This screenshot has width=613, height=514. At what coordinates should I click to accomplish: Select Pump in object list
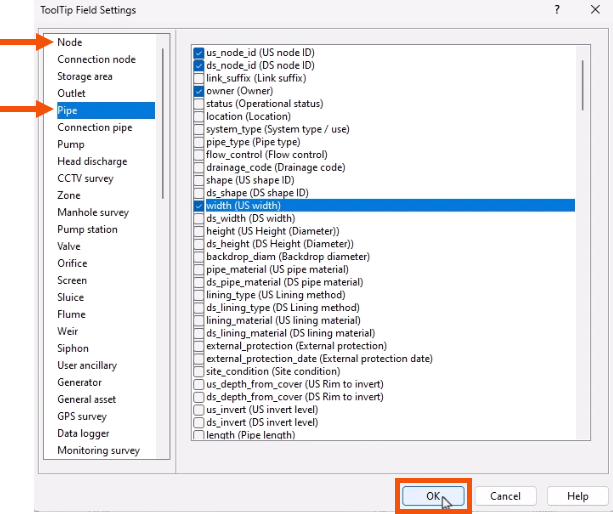click(71, 144)
